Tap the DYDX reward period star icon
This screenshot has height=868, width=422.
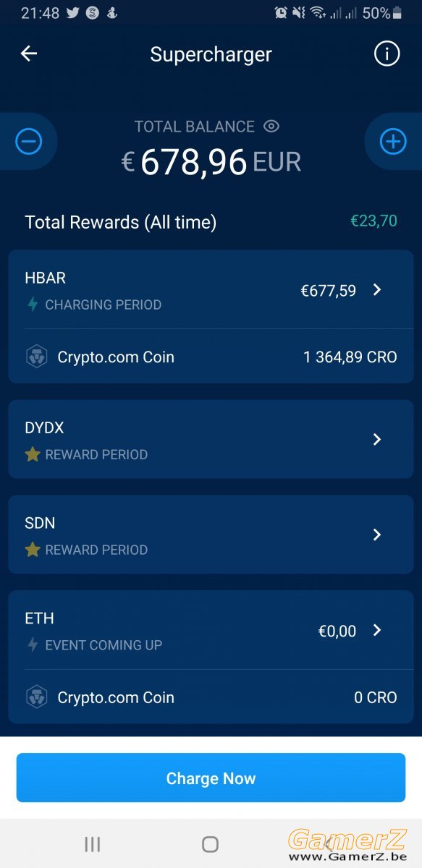(x=33, y=454)
